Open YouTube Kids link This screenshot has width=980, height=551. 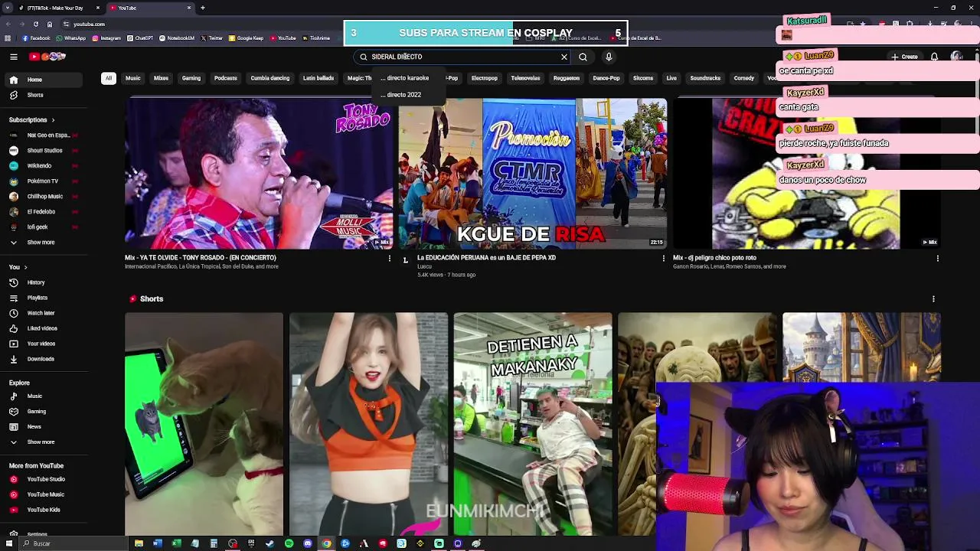pyautogui.click(x=44, y=510)
